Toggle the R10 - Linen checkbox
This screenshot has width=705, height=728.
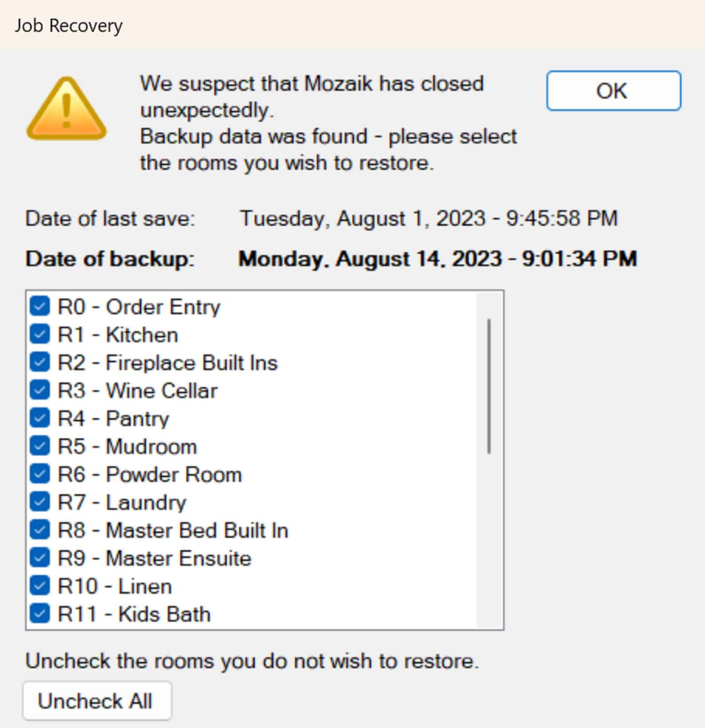coord(40,586)
